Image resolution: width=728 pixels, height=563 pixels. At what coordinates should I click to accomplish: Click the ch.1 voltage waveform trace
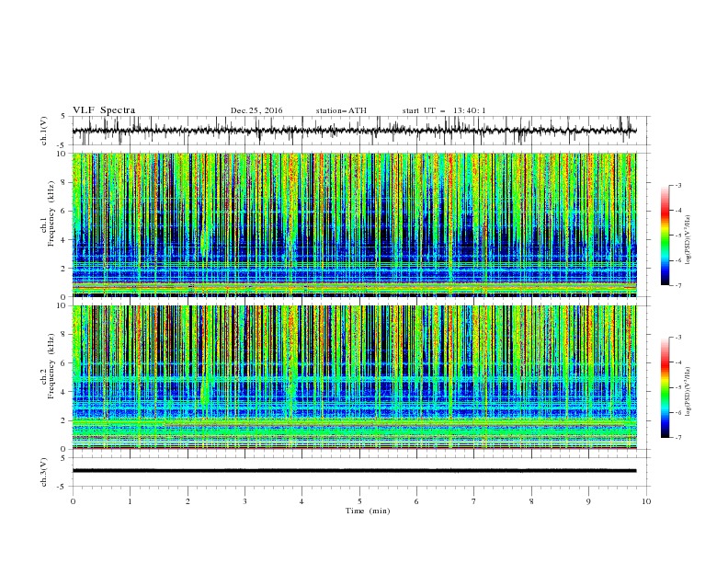[x=355, y=131]
